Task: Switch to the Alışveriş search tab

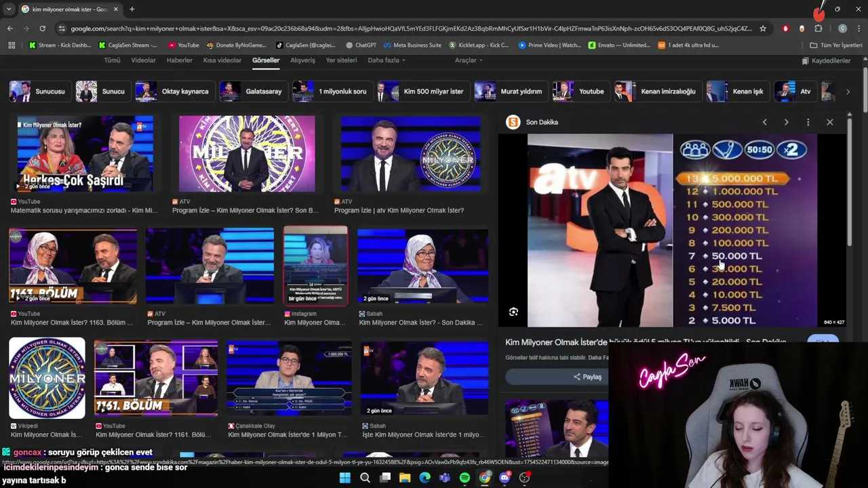Action: 302,60
